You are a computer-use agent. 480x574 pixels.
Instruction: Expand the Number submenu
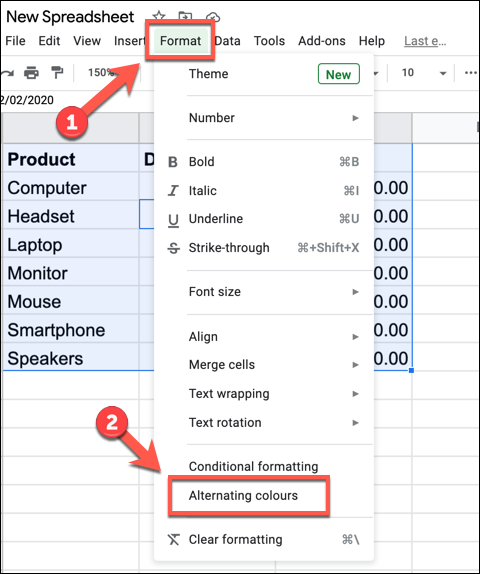pyautogui.click(x=264, y=118)
